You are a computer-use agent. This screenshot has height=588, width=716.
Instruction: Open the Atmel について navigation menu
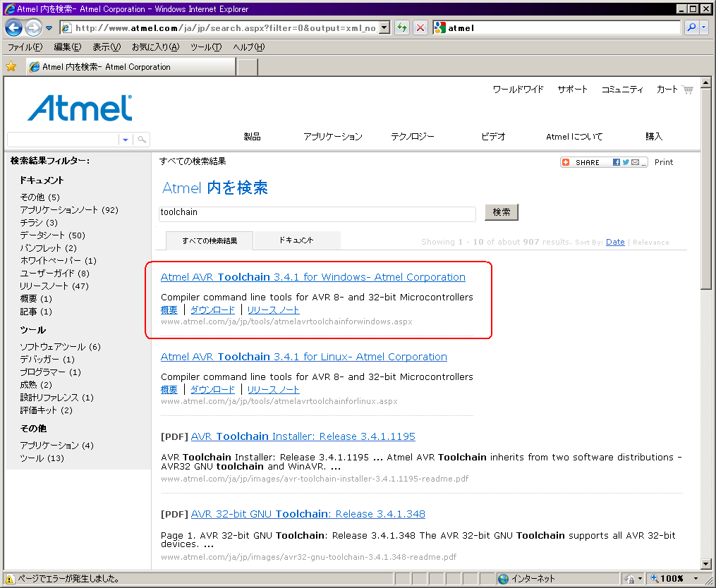(574, 137)
